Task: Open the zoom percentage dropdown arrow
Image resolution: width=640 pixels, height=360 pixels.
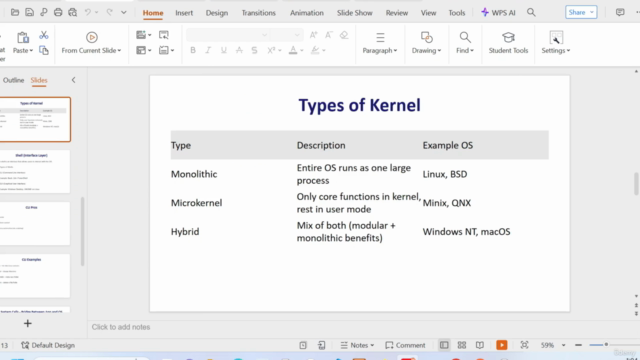Action: (564, 345)
